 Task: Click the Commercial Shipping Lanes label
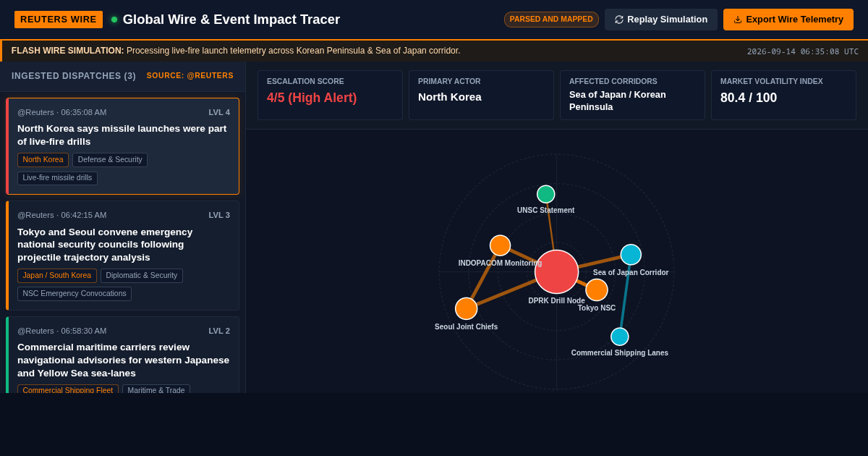click(620, 353)
